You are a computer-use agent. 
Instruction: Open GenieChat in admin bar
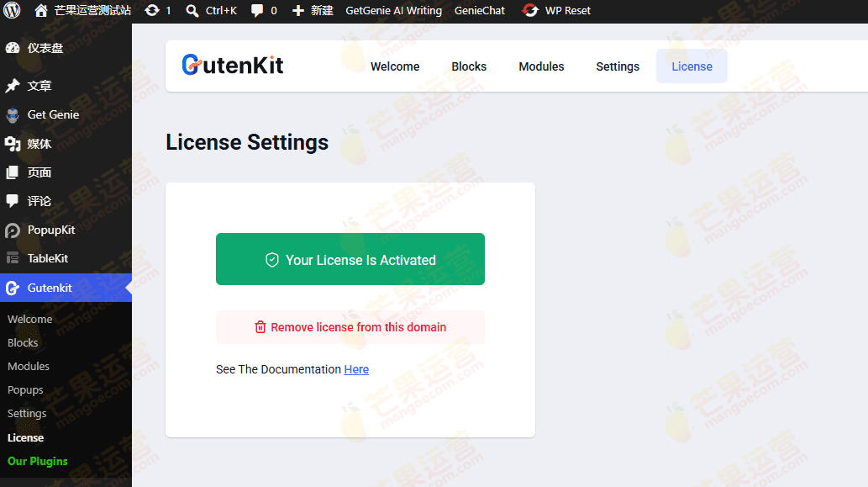click(480, 10)
